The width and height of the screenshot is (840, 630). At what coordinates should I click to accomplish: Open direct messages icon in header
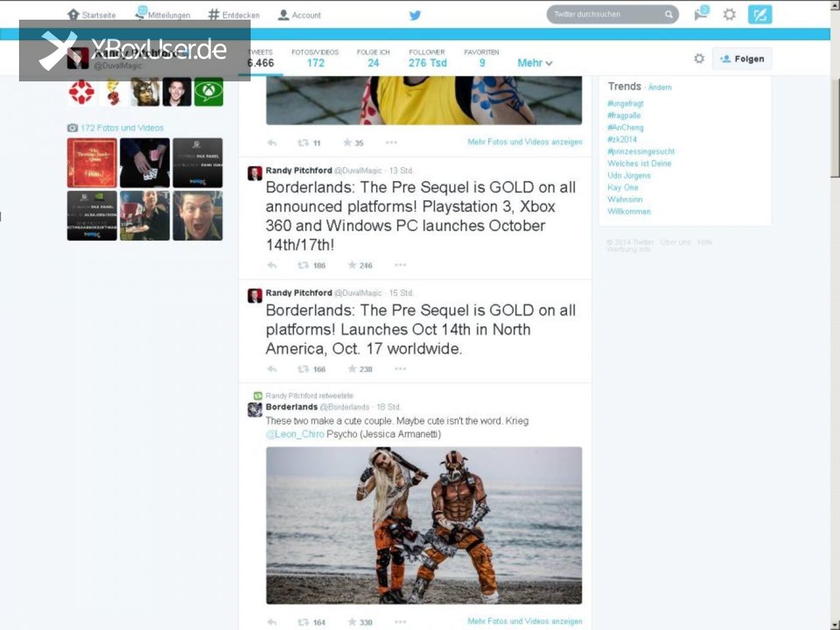tap(702, 14)
